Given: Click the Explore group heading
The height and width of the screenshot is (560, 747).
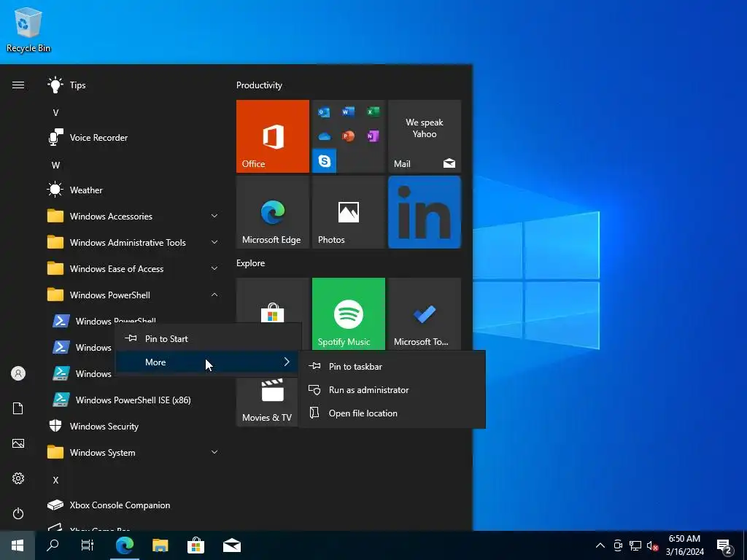Looking at the screenshot, I should coord(251,263).
